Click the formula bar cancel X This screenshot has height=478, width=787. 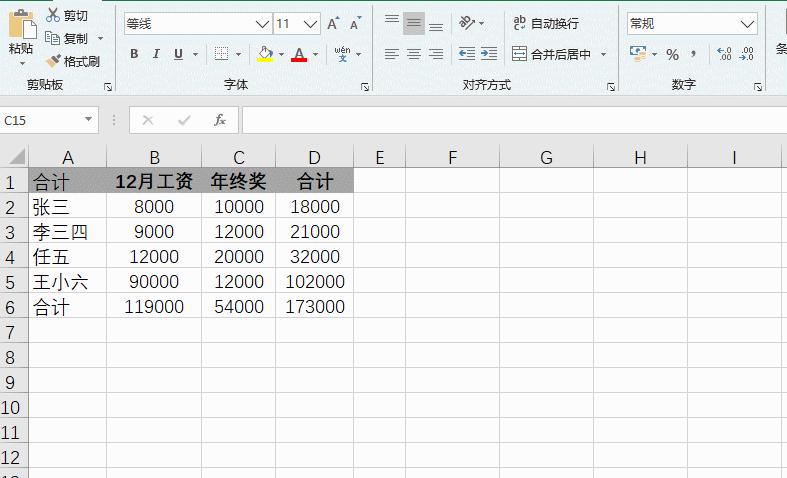[148, 120]
